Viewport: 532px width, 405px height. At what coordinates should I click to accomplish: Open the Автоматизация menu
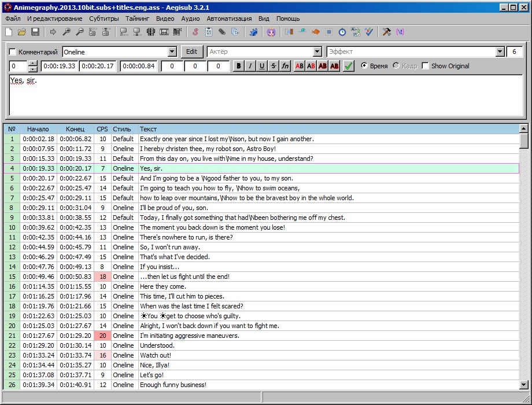coord(229,19)
